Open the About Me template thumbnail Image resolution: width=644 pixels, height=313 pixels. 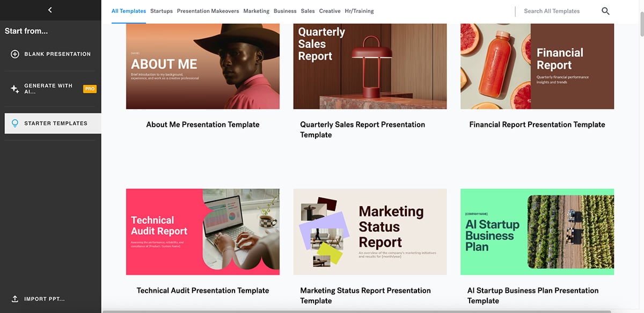(203, 66)
